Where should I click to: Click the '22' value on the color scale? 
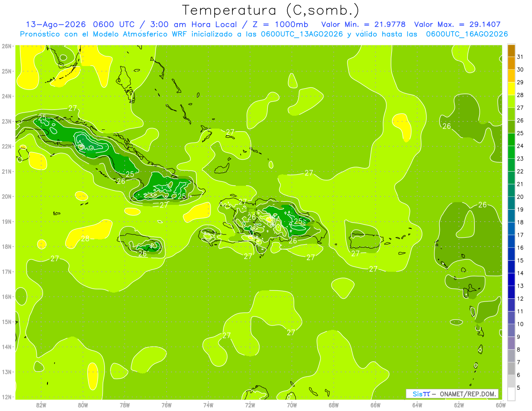[x=520, y=171]
